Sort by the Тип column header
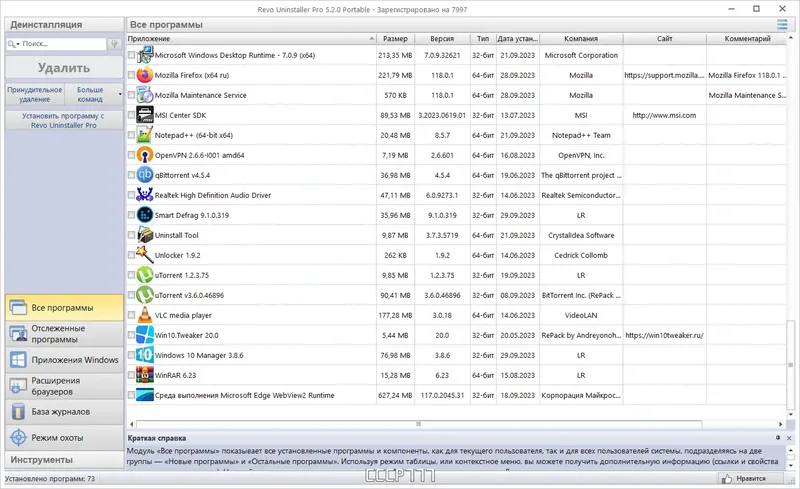 (x=483, y=39)
